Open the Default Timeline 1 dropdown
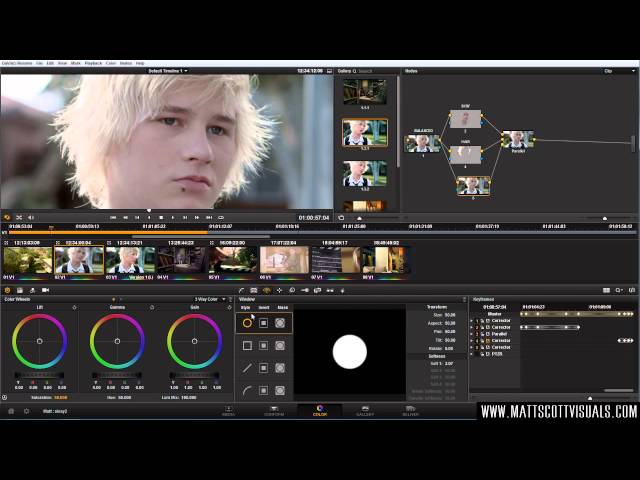Image resolution: width=640 pixels, height=480 pixels. [x=168, y=71]
